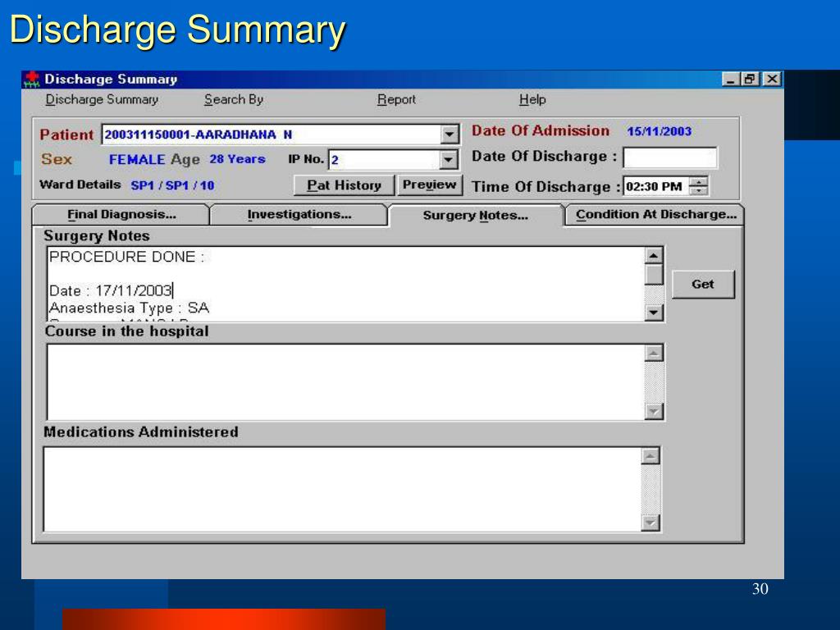Click the admission date 15/11/2003
Viewport: 840px width, 630px height.
pyautogui.click(x=659, y=131)
